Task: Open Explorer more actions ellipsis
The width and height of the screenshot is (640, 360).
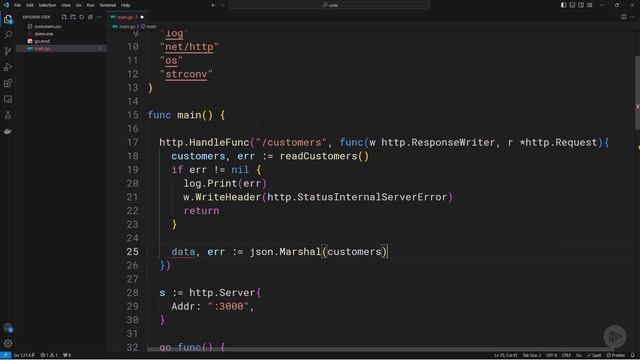Action: pos(99,17)
